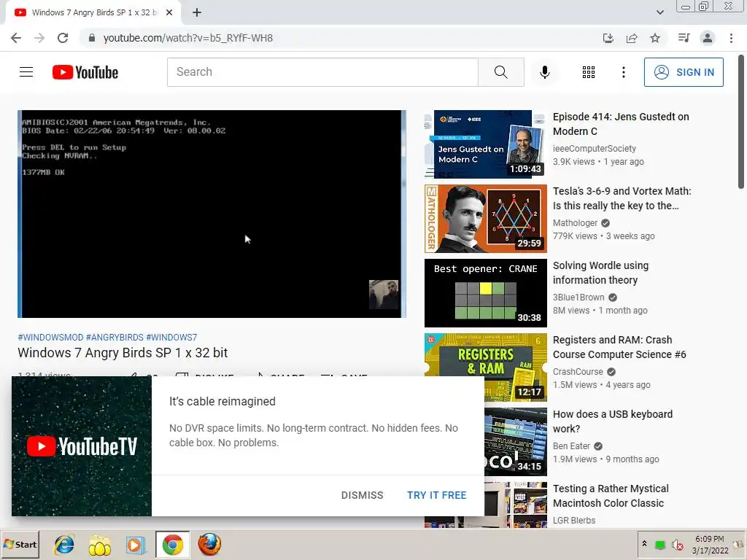This screenshot has width=747, height=560.
Task: Open the folder icon on the taskbar
Action: point(99,545)
